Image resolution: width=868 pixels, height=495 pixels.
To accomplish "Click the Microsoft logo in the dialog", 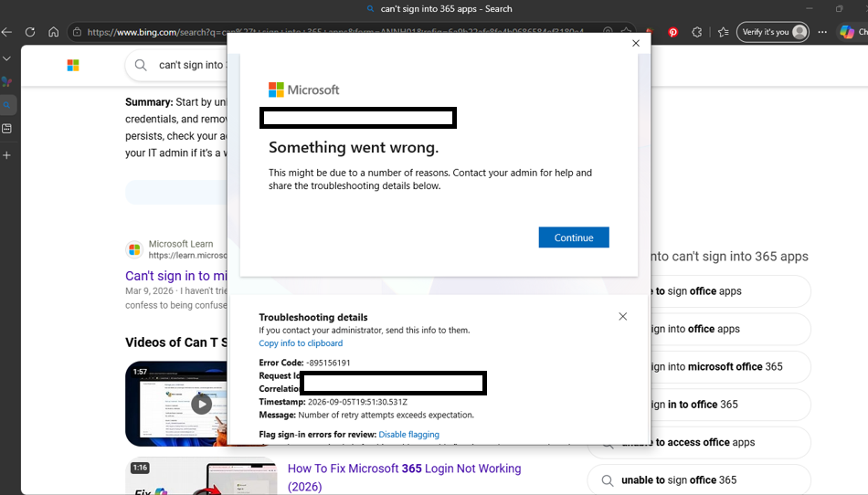I will (304, 90).
